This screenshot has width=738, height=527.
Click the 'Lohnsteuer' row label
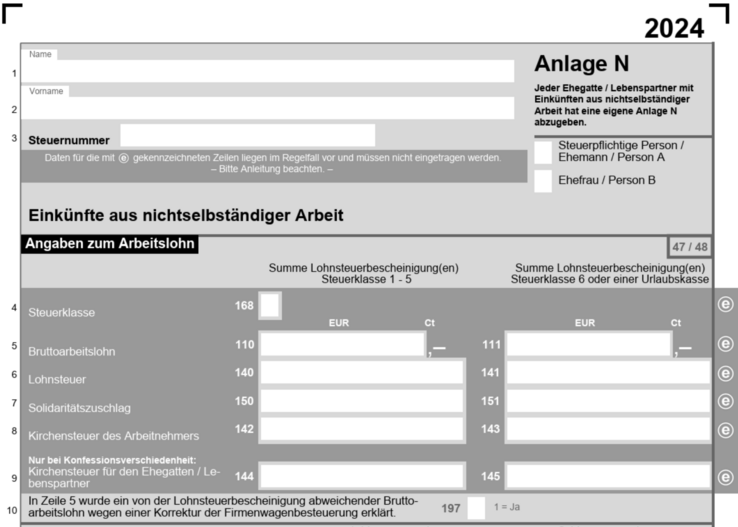click(57, 380)
